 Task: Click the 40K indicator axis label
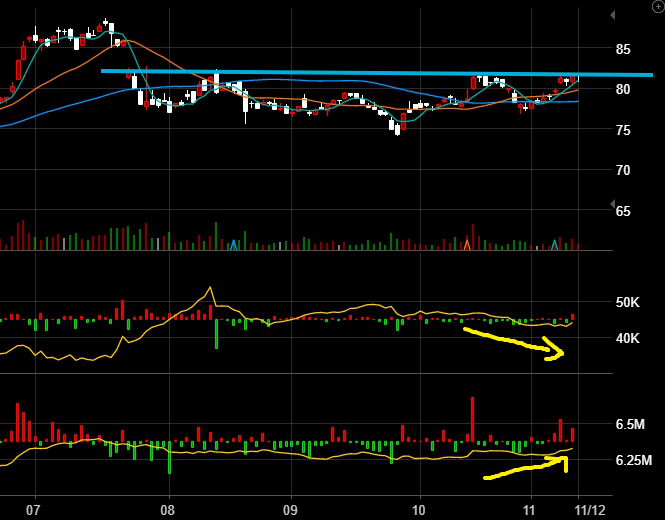point(628,338)
